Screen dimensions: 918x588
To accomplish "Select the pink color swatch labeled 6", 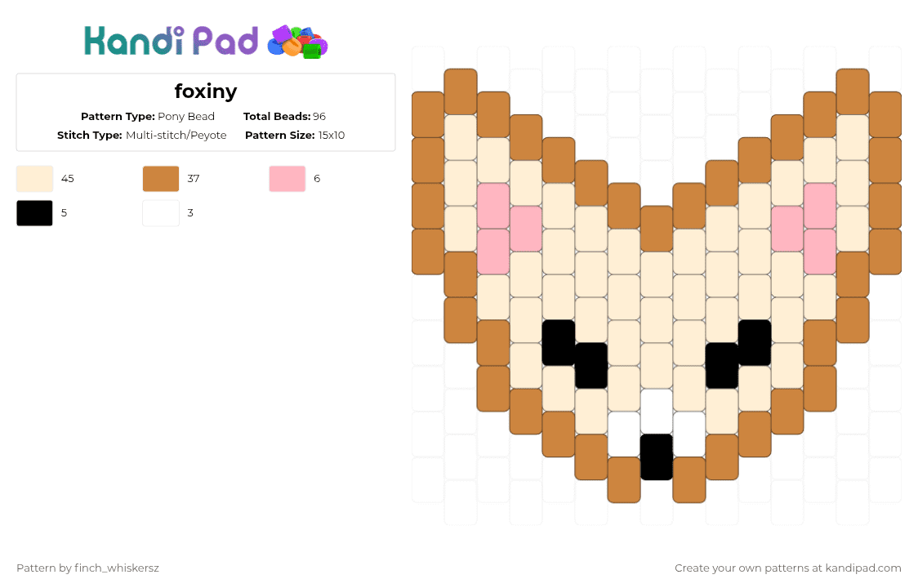I will click(287, 179).
